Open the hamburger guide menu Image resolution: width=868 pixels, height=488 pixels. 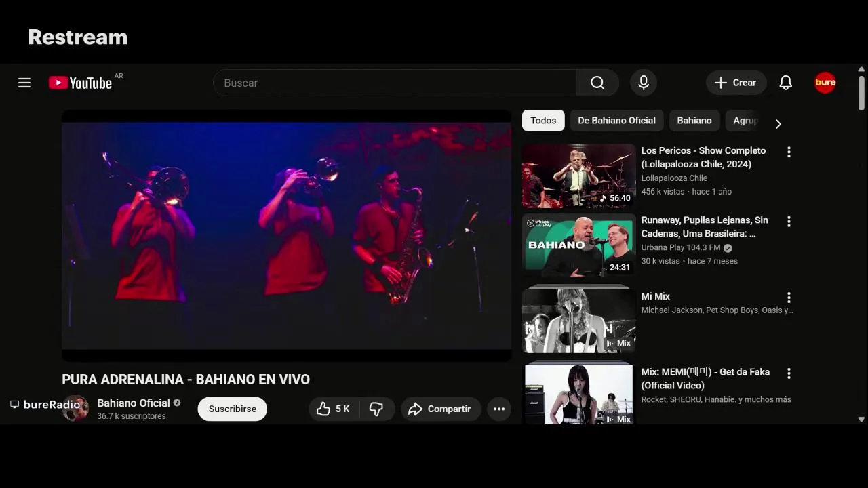(24, 83)
